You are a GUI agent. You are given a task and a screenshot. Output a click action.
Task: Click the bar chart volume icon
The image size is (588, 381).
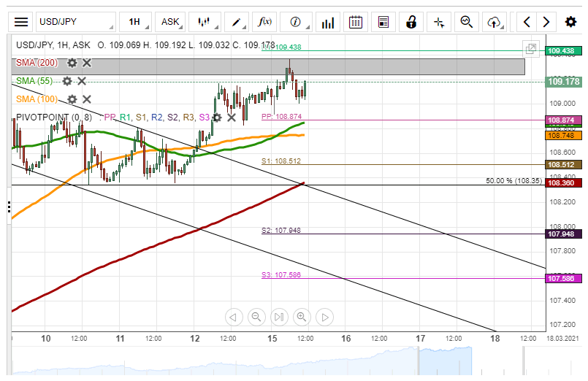[x=328, y=22]
